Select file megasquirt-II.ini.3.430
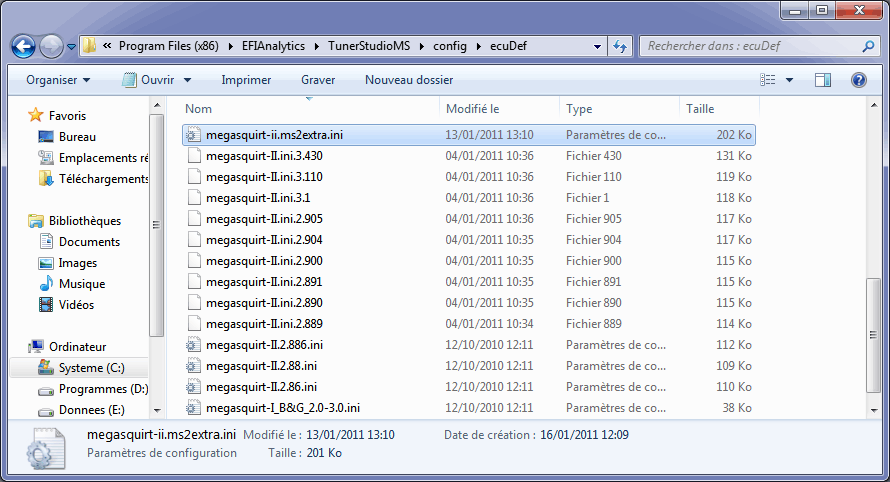890x482 pixels. click(264, 156)
